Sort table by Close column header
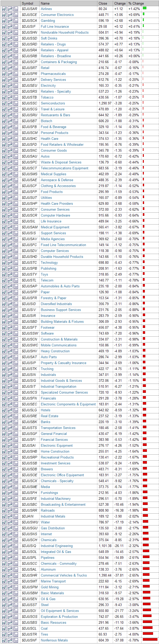 (x=103, y=3)
